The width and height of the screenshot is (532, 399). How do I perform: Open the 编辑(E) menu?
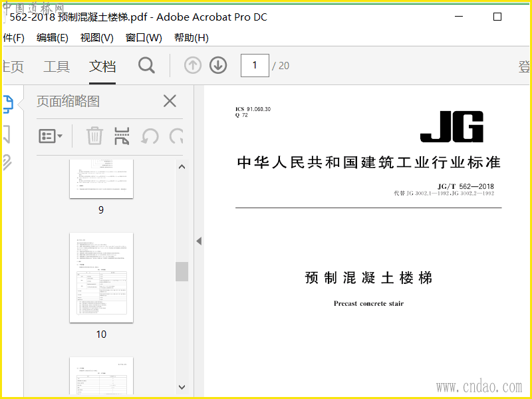[53, 38]
